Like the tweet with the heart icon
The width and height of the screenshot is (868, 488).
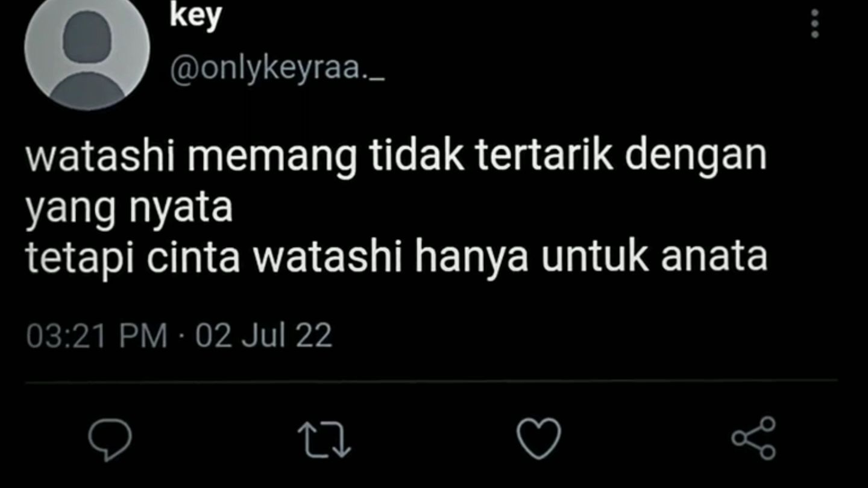[539, 439]
